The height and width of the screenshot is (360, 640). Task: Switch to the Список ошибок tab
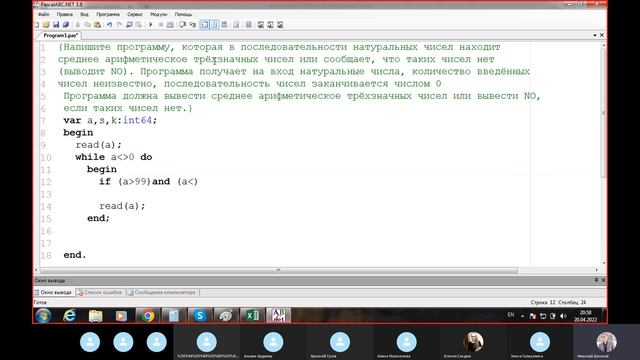click(x=100, y=293)
